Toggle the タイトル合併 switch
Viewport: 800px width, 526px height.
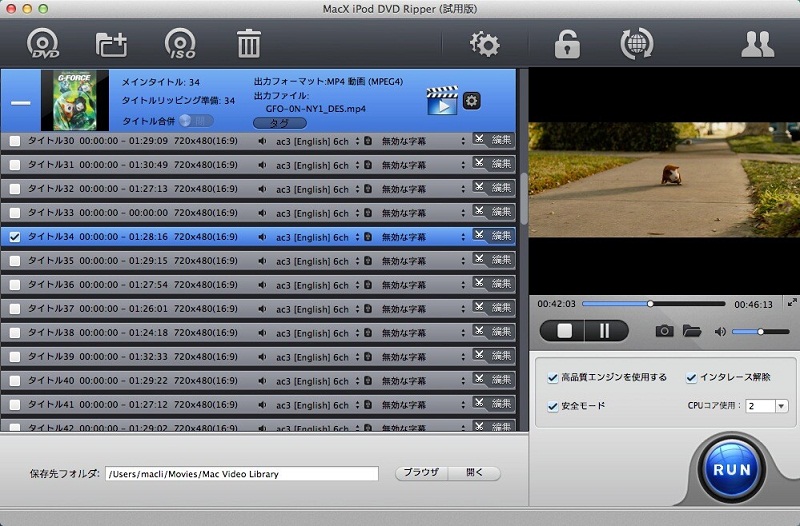[196, 121]
